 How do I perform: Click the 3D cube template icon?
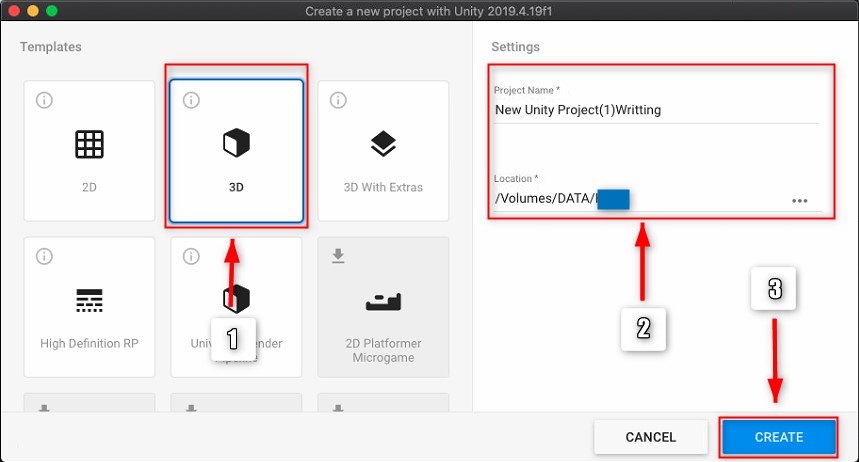[236, 143]
